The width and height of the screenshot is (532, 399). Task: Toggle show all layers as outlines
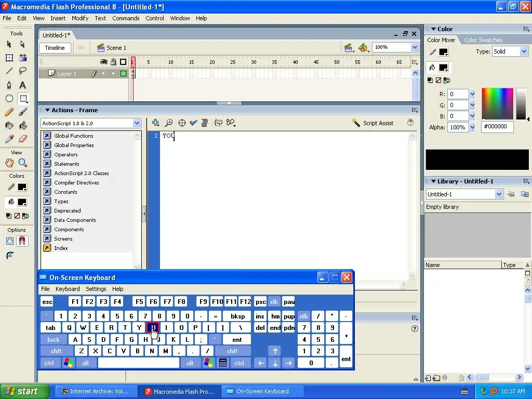pos(123,62)
